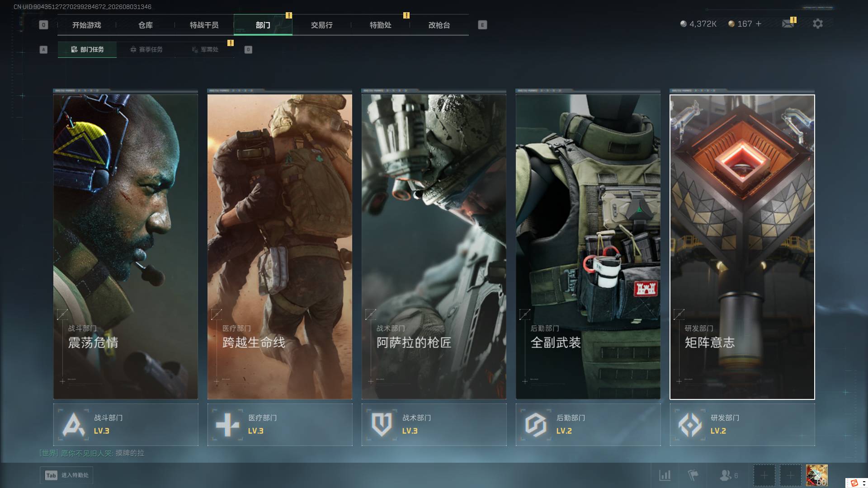The height and width of the screenshot is (488, 868).
Task: Click the plus to add 167 currency
Action: click(x=759, y=23)
